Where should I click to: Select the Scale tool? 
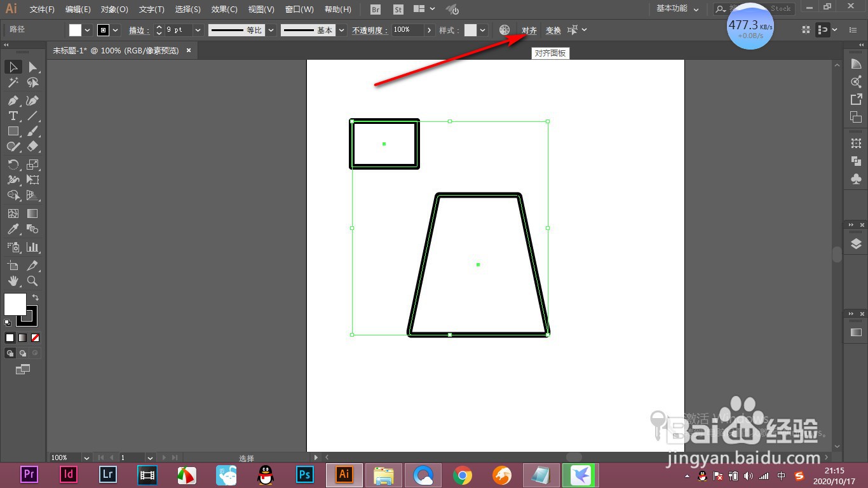point(32,165)
